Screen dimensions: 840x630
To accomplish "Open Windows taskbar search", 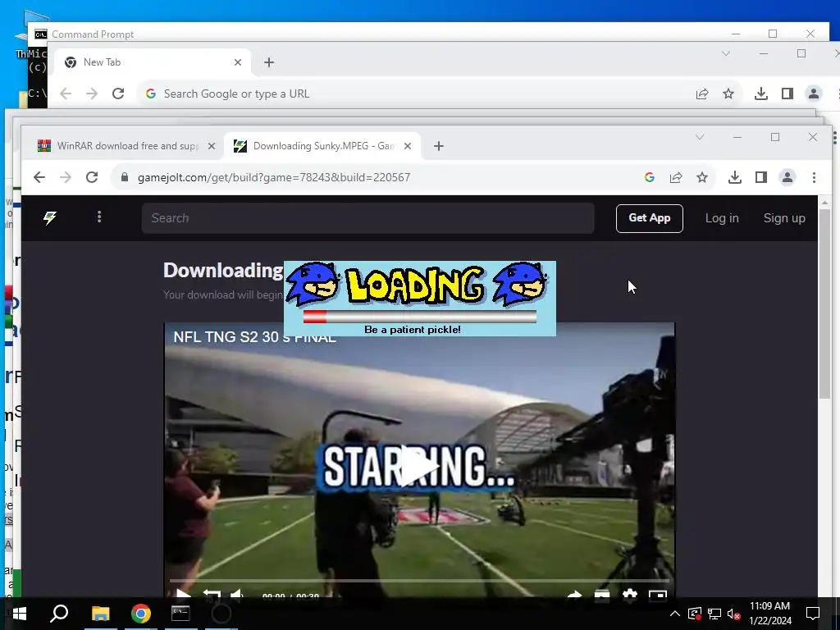I will [x=59, y=614].
